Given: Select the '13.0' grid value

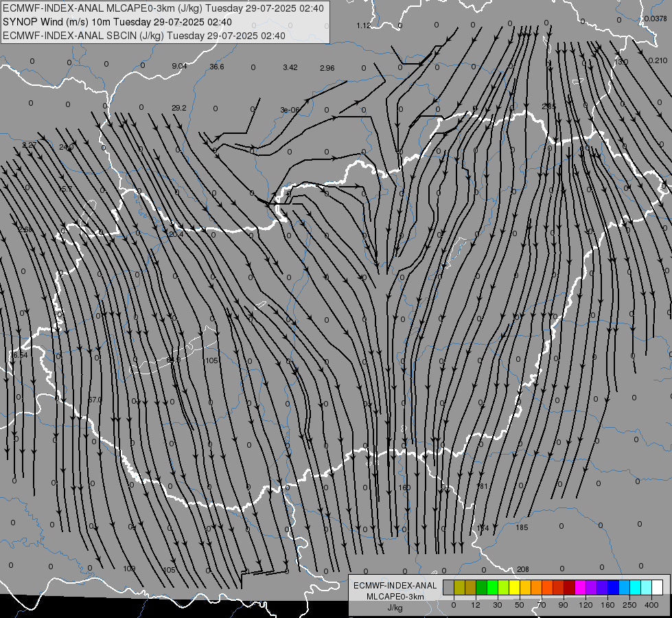Looking at the screenshot, I should (621, 62).
